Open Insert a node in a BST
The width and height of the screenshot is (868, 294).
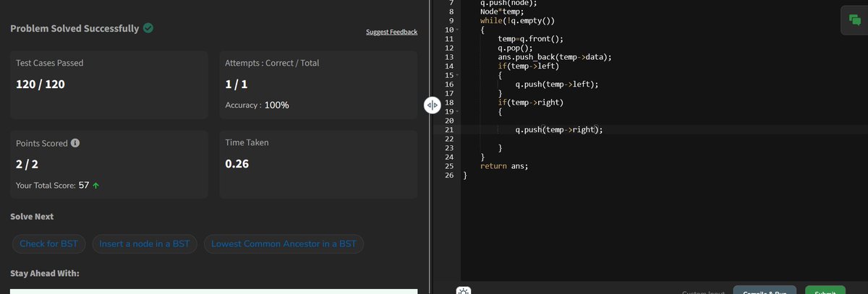[145, 243]
